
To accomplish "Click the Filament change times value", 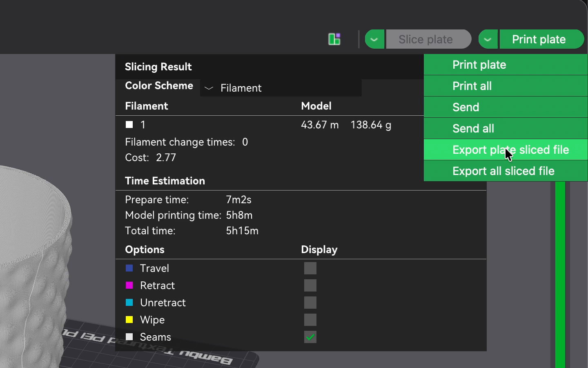I will [x=245, y=142].
